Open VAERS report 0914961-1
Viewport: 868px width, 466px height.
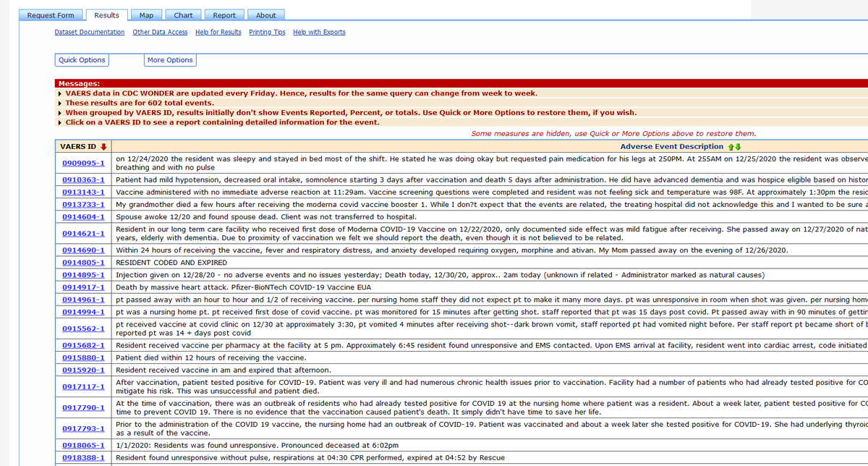point(83,300)
